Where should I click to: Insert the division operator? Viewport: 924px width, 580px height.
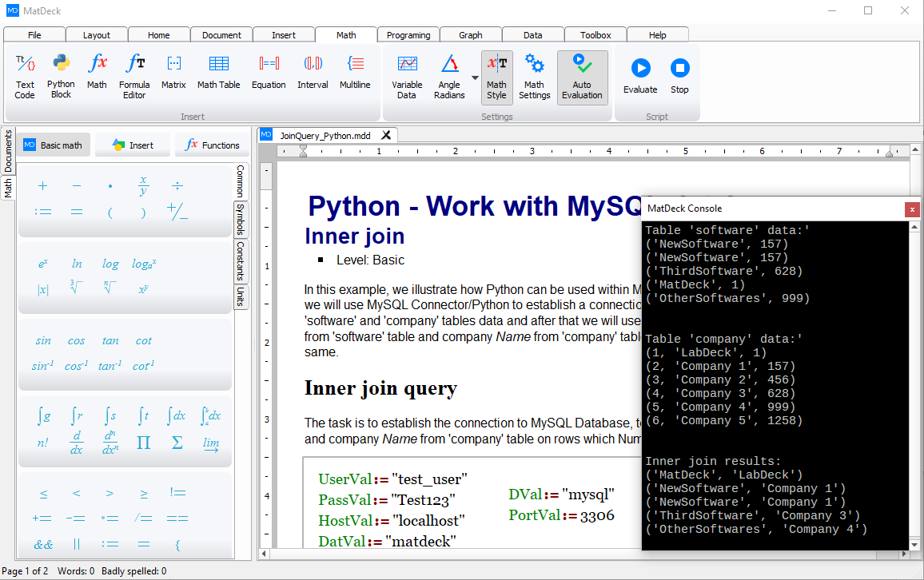click(177, 186)
